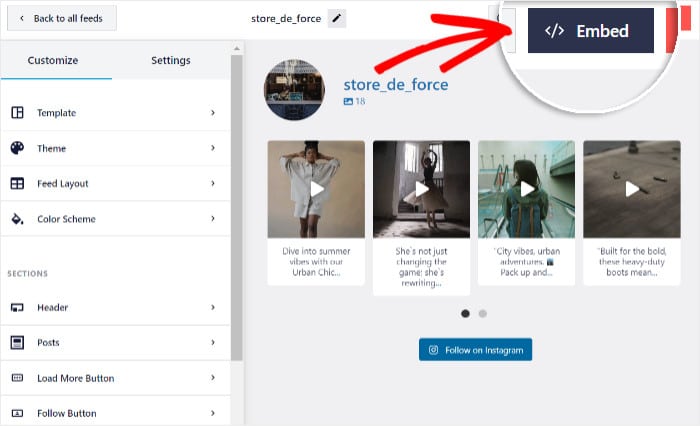Expand the Posts section settings

[213, 342]
